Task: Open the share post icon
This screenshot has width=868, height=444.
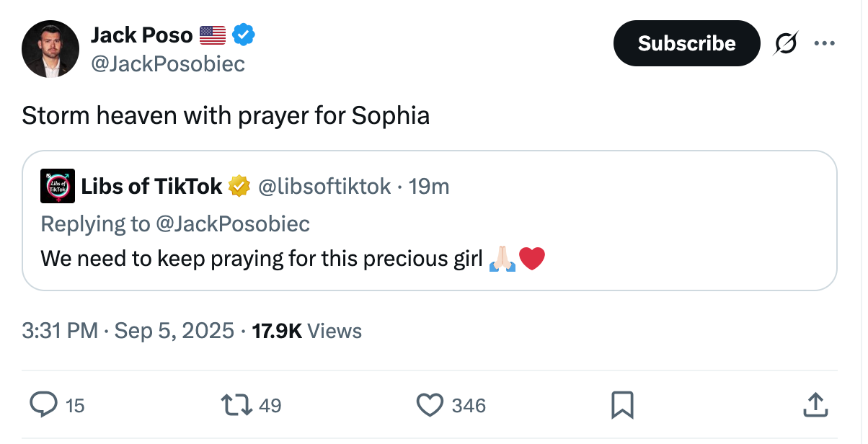Action: point(814,405)
